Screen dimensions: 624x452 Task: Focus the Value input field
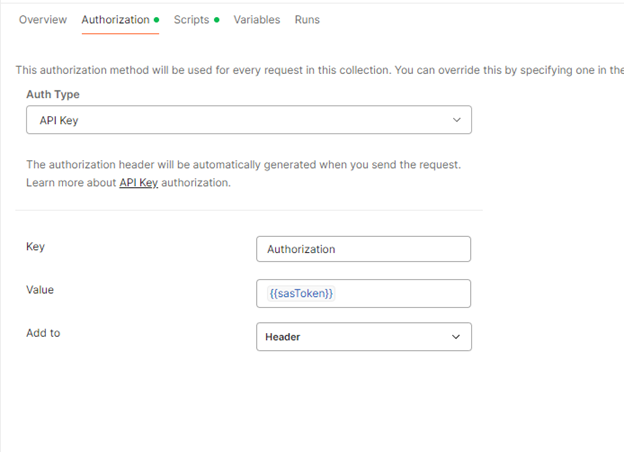click(400, 293)
